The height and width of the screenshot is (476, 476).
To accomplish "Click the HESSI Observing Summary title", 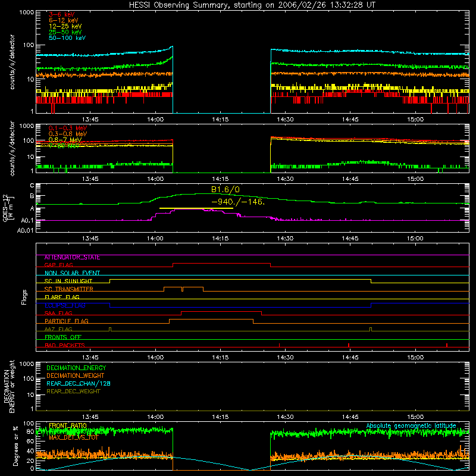I will pyautogui.click(x=252, y=5).
